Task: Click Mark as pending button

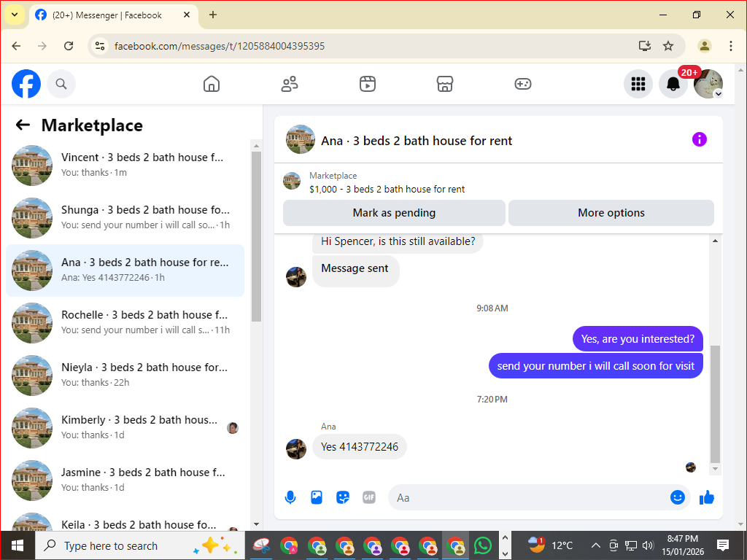Action: (394, 213)
